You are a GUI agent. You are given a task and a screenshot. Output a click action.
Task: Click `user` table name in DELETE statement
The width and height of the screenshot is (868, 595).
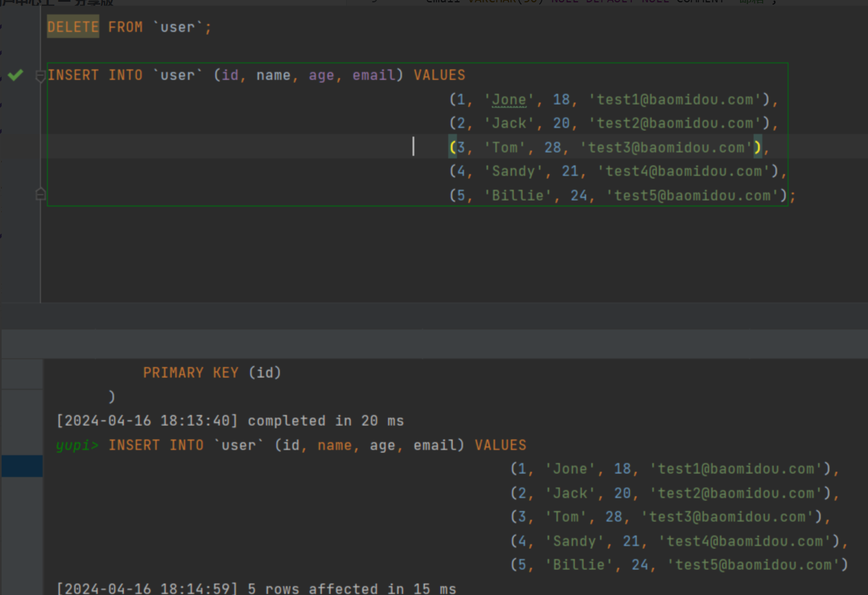pos(178,27)
